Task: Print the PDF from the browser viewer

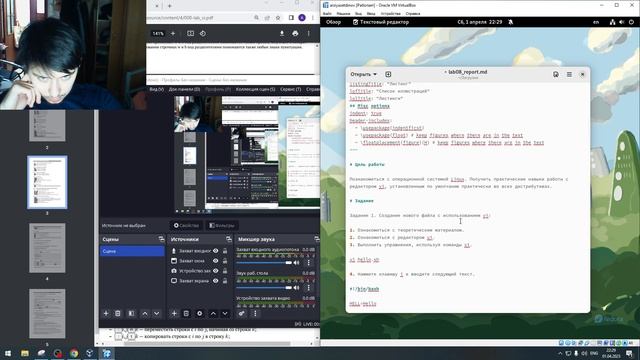Action: tap(295, 33)
